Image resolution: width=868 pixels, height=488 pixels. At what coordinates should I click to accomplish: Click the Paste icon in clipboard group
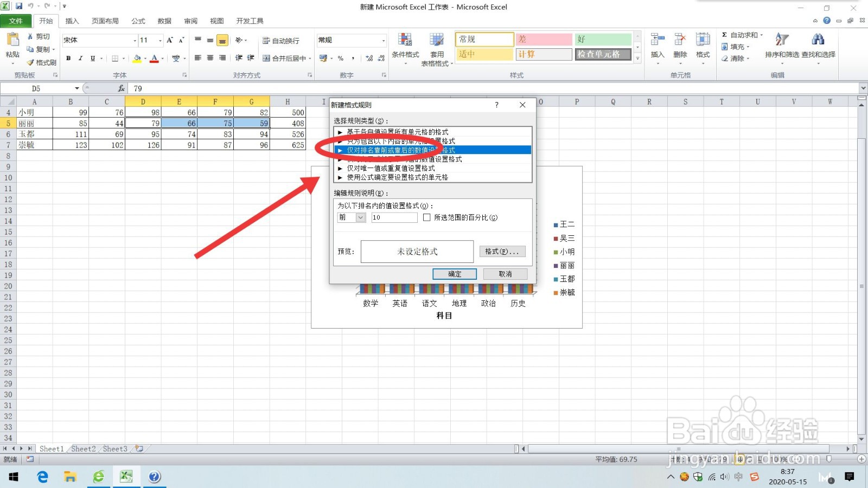pos(12,40)
